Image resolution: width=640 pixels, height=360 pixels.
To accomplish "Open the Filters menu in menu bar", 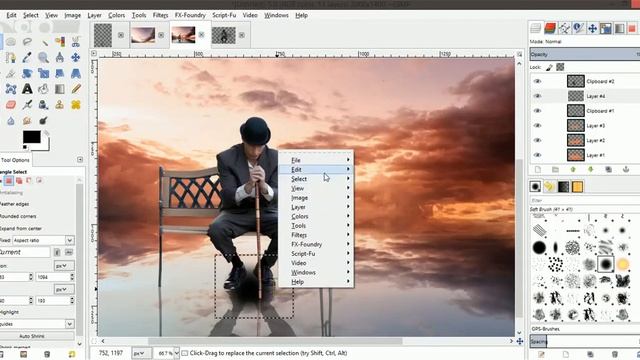I will (160, 15).
